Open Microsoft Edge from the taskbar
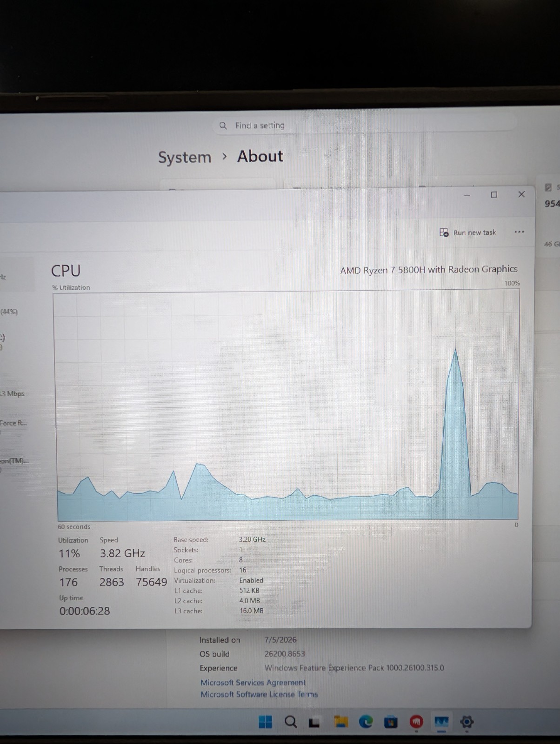Screen dimensions: 560x744 tap(366, 722)
